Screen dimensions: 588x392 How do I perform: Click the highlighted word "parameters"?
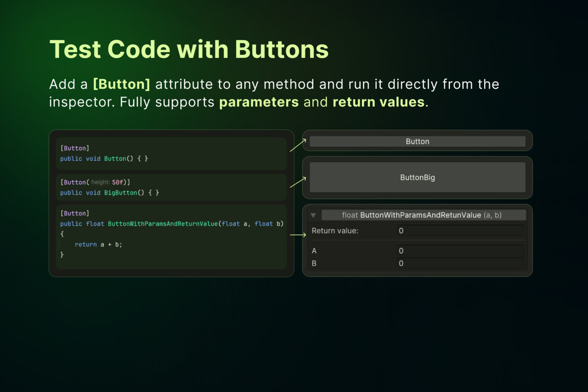click(259, 102)
